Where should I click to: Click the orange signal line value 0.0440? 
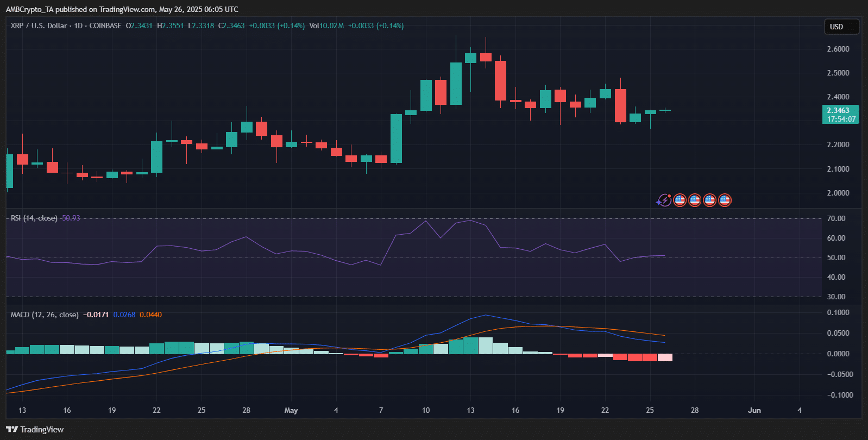(x=150, y=315)
